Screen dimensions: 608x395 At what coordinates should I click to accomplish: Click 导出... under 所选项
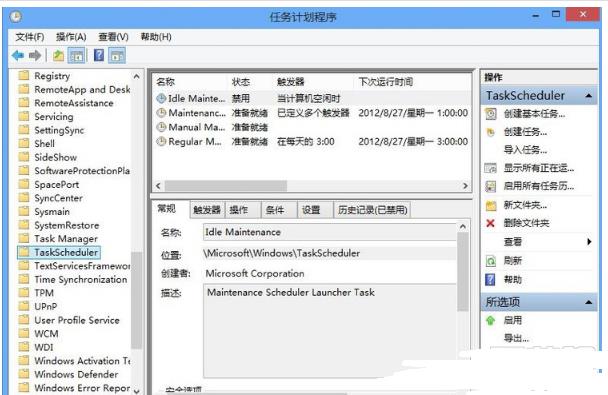pos(516,338)
